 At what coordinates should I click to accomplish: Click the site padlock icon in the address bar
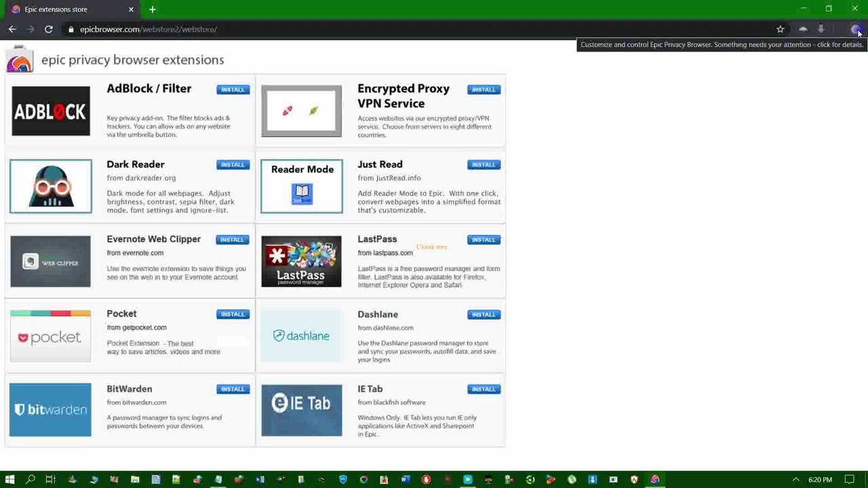(71, 29)
